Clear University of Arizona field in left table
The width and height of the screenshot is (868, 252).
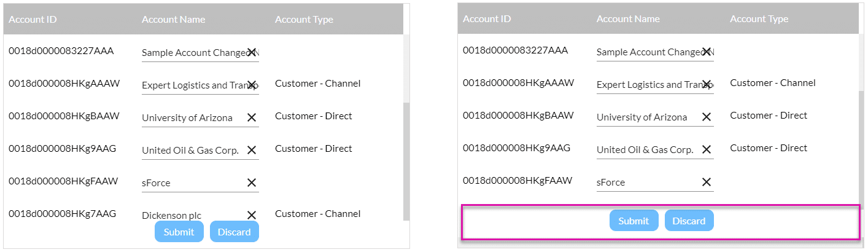tap(252, 117)
